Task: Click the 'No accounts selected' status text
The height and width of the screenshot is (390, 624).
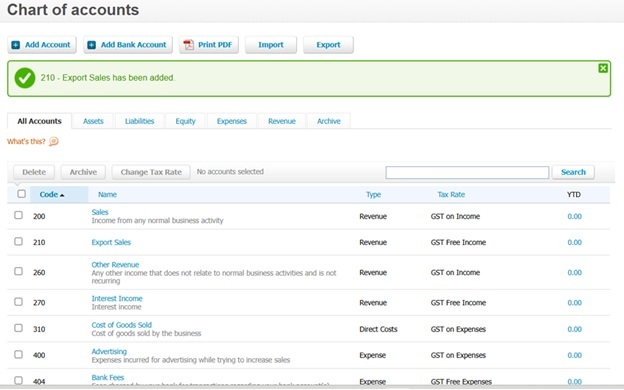Action: point(230,172)
